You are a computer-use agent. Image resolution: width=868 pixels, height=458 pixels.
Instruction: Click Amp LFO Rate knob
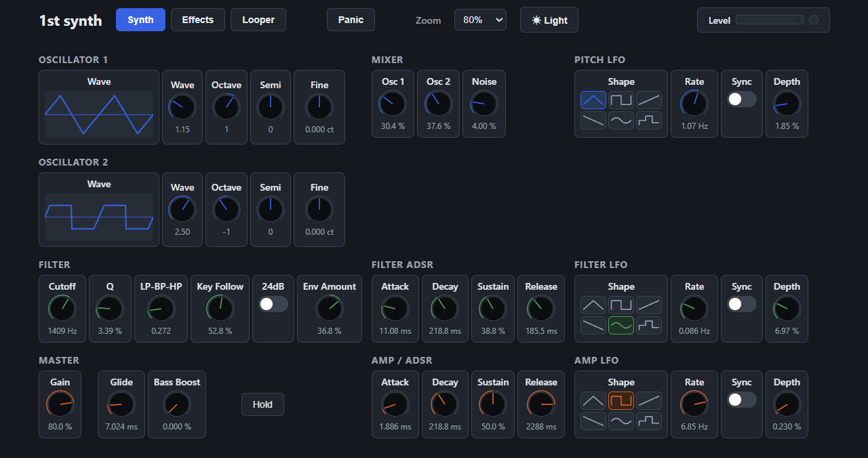[x=694, y=404]
